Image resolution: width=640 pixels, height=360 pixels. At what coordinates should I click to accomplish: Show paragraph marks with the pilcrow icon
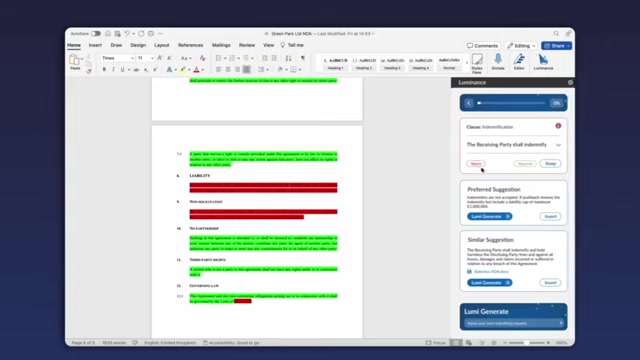tap(302, 58)
